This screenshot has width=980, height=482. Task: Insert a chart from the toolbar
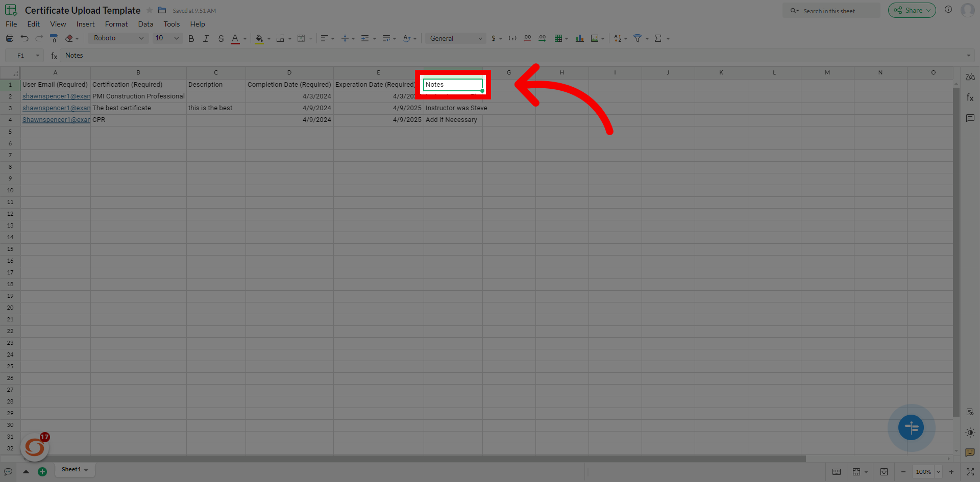point(580,38)
